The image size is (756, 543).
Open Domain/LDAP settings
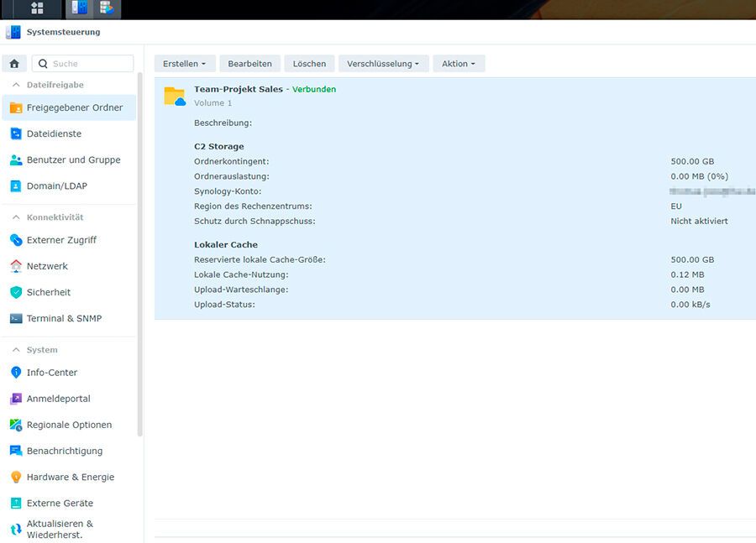tap(56, 185)
